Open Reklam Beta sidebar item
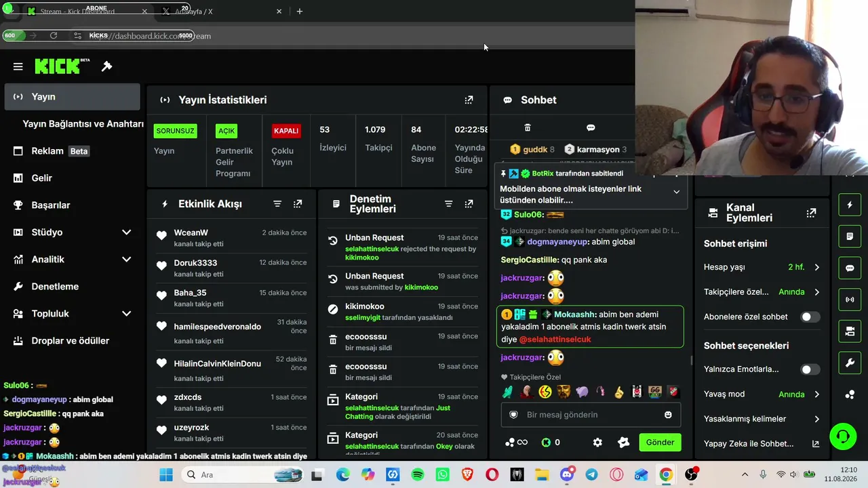 click(x=72, y=151)
